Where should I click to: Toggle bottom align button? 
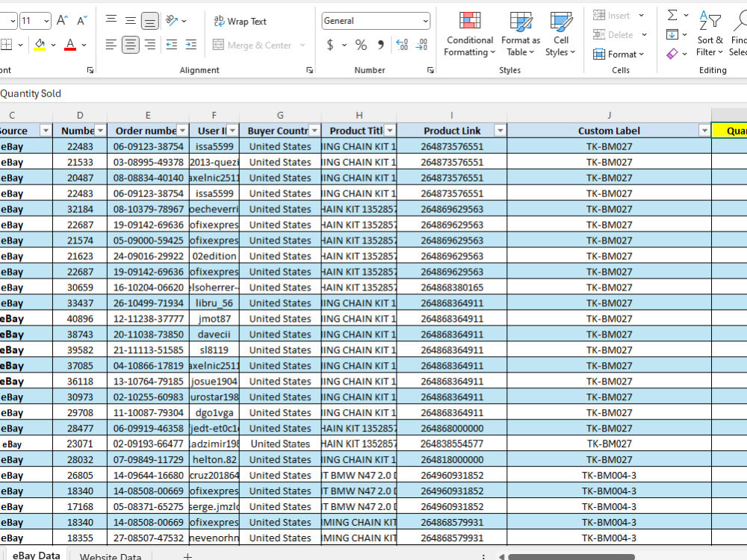tap(149, 21)
